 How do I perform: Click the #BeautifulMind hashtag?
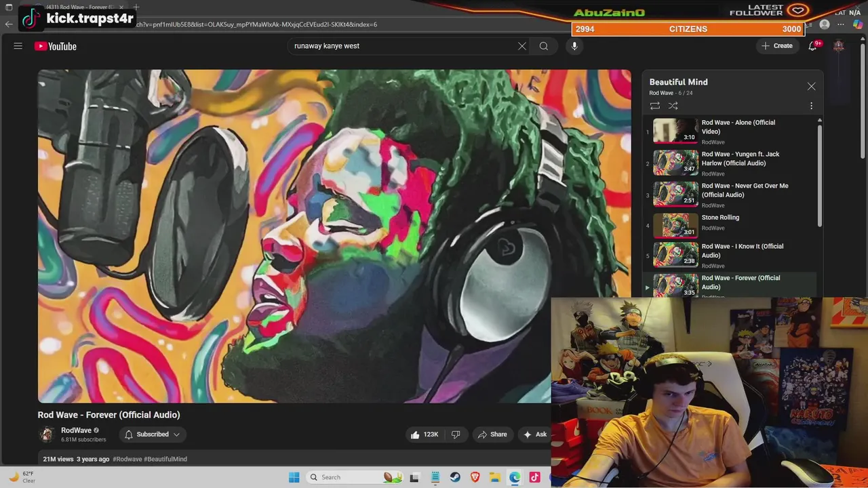(165, 459)
